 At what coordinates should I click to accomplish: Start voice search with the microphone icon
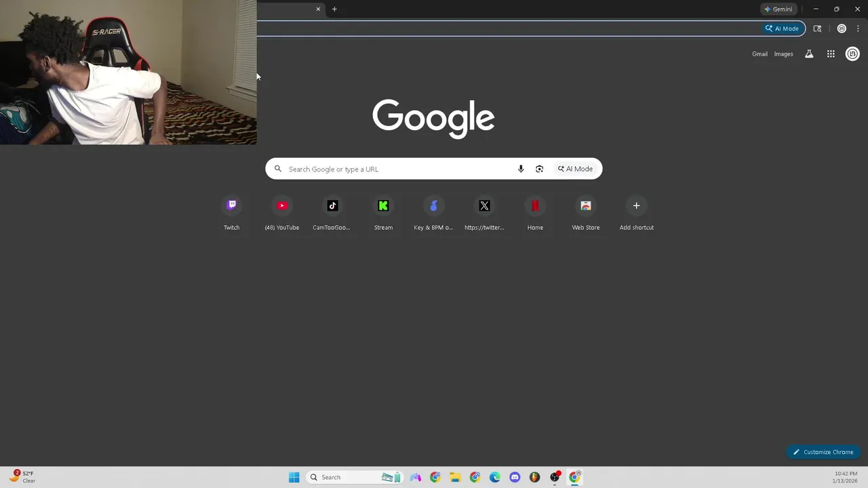click(x=521, y=169)
